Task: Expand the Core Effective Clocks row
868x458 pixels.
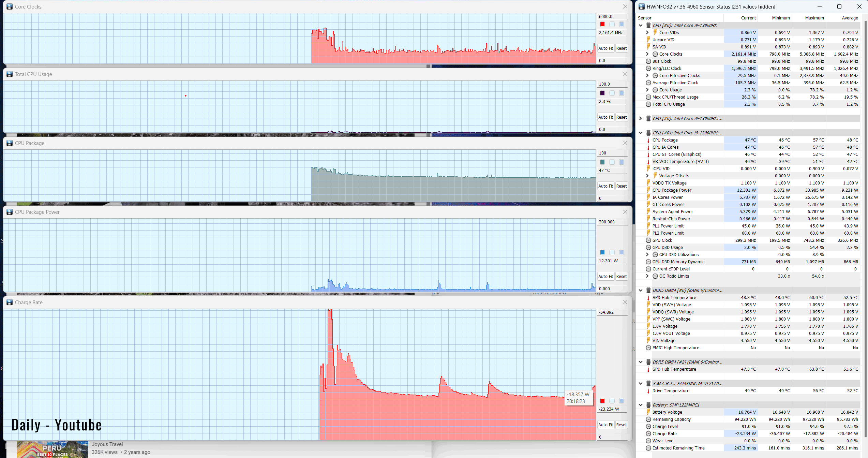Action: pyautogui.click(x=647, y=75)
